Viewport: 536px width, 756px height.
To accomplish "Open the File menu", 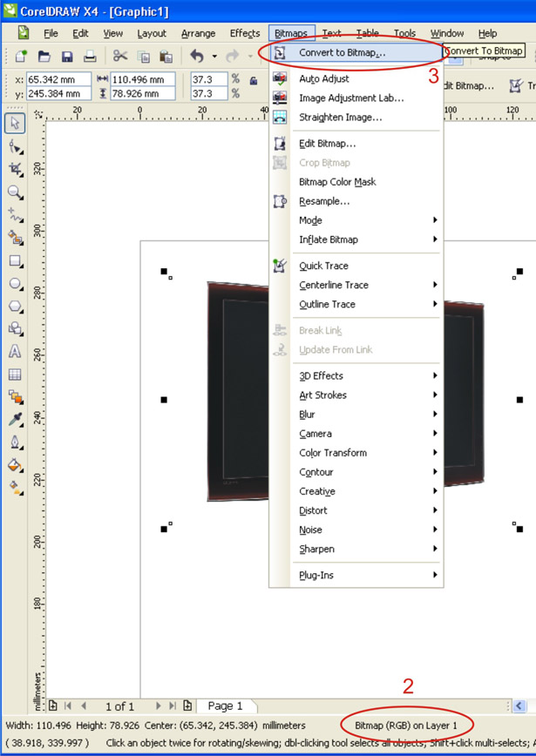I will click(51, 33).
